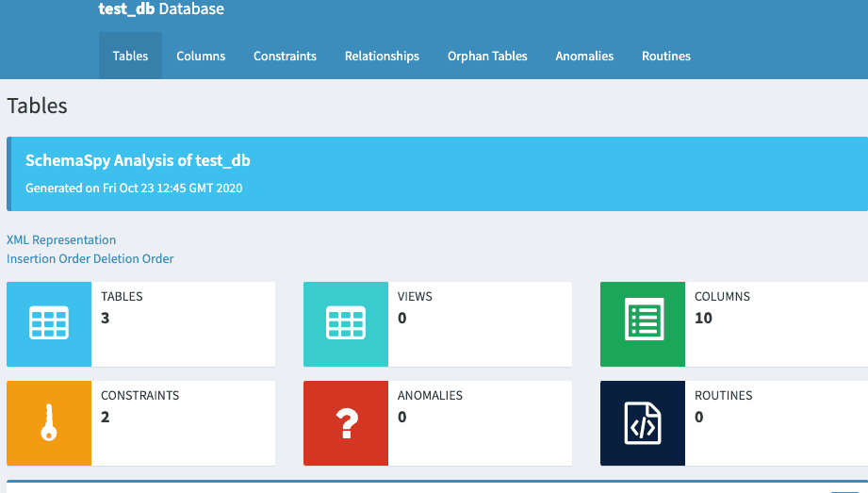This screenshot has width=868, height=493.
Task: Open the XML Representation link
Action: click(x=61, y=239)
